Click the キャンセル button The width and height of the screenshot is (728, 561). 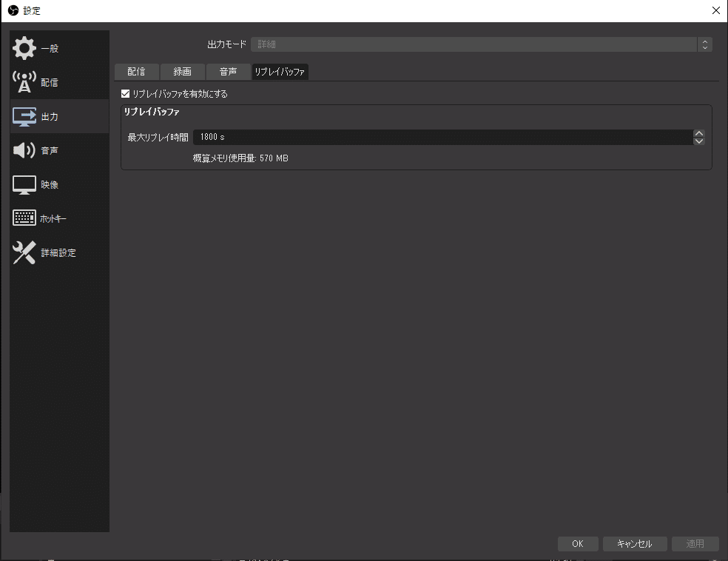point(635,544)
